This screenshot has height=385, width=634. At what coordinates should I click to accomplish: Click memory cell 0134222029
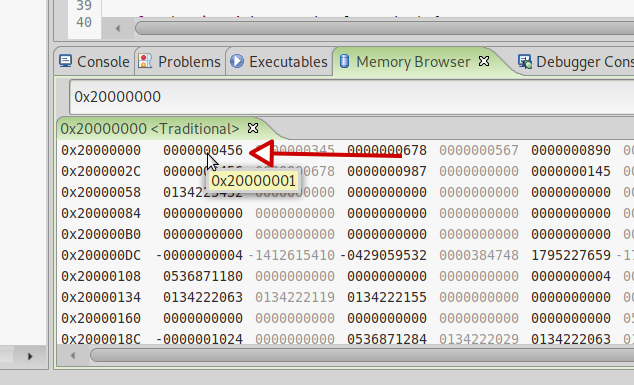(479, 339)
